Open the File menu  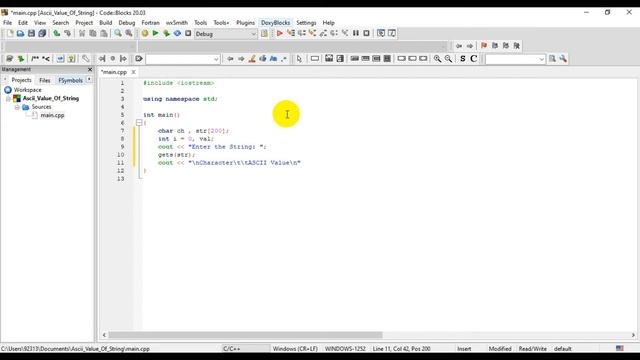pyautogui.click(x=7, y=23)
